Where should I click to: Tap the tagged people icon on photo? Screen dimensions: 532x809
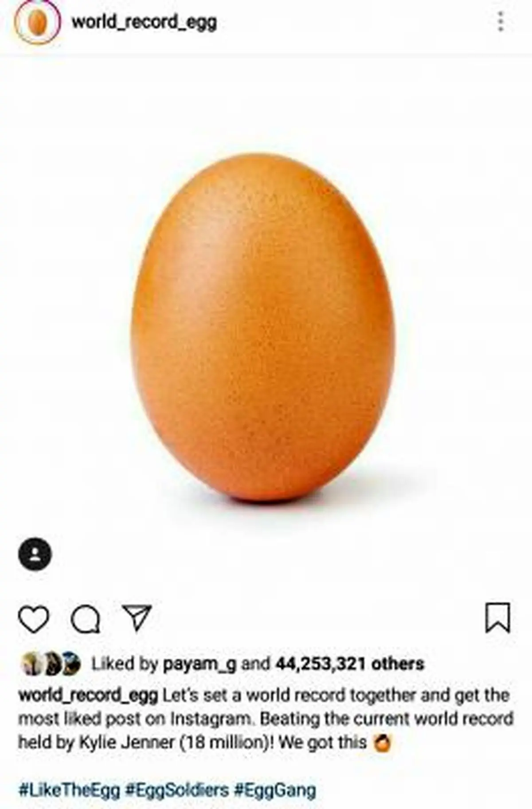[x=35, y=554]
